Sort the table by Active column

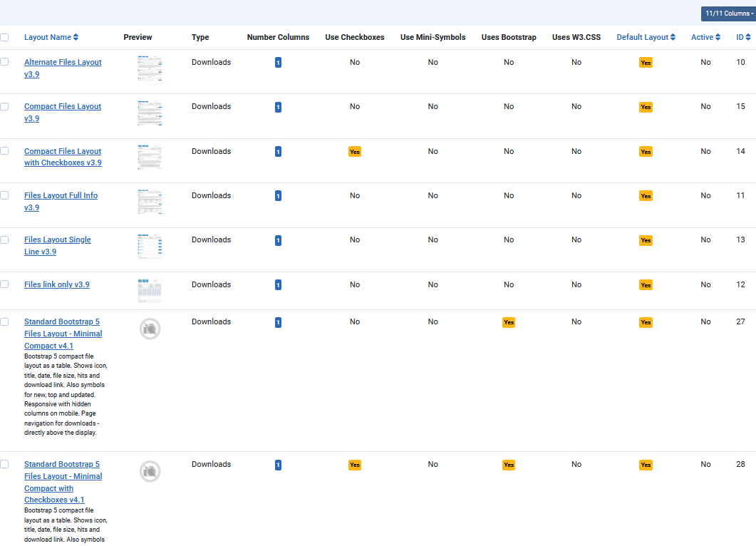pyautogui.click(x=706, y=37)
